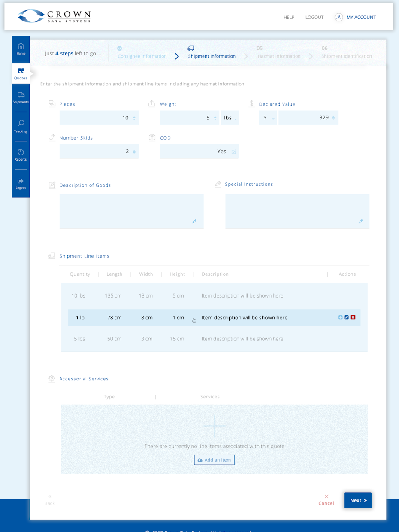Open the weight unit lbs dropdown
The height and width of the screenshot is (532, 399).
point(230,118)
